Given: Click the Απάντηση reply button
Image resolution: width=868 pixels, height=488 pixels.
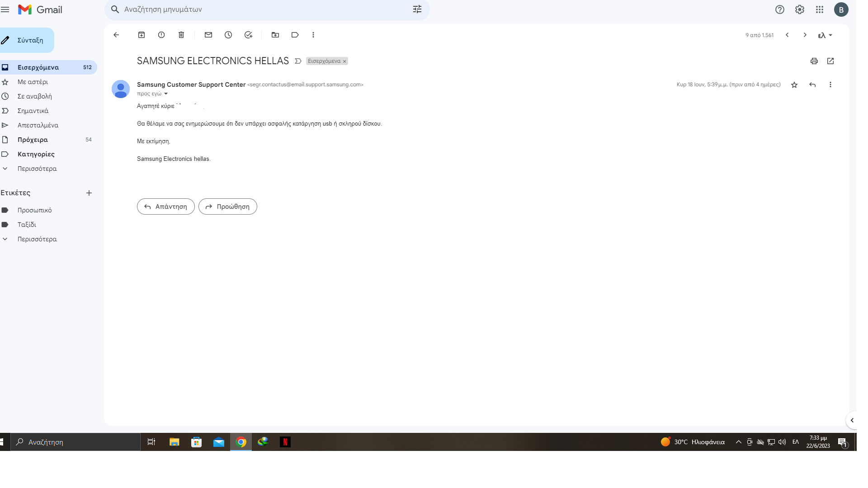Looking at the screenshot, I should (166, 206).
